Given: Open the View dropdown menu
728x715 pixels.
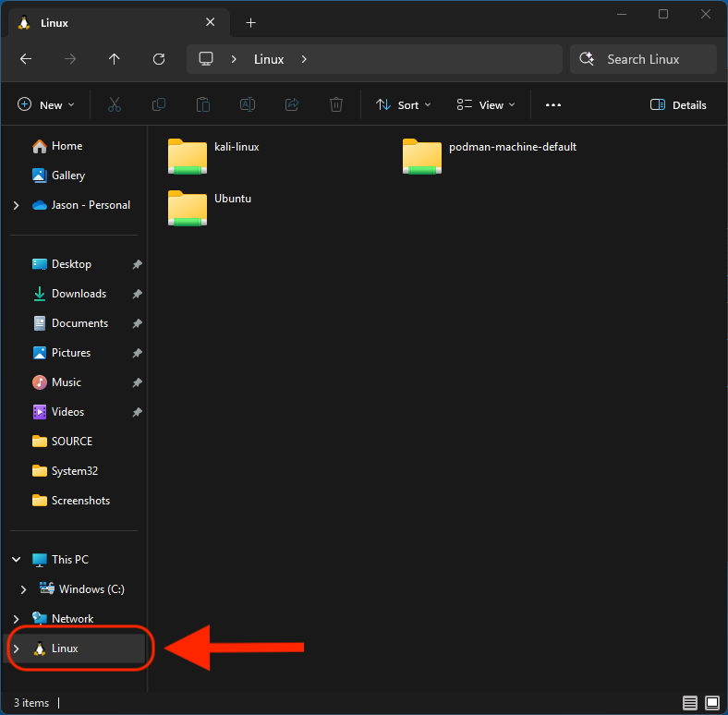Looking at the screenshot, I should point(486,105).
